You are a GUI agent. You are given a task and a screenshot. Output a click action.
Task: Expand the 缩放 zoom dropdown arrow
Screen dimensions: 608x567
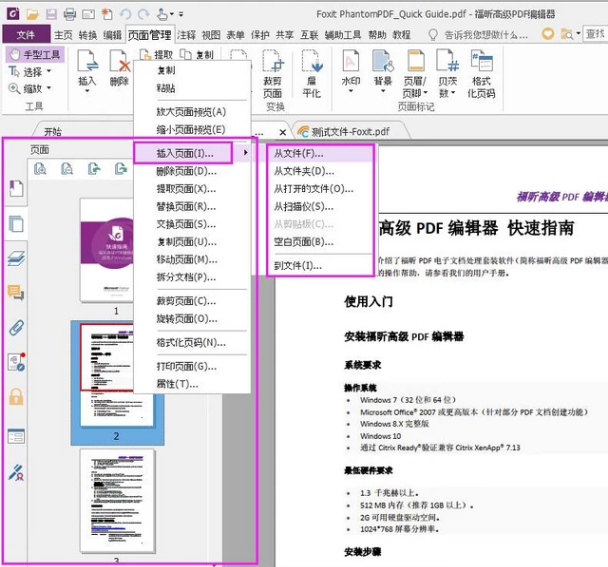(x=49, y=88)
